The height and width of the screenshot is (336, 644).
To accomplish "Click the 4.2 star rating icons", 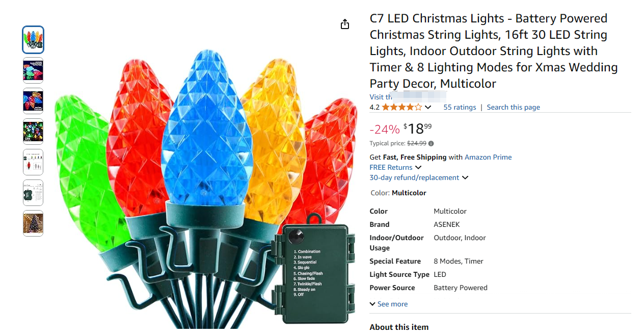I will click(401, 107).
